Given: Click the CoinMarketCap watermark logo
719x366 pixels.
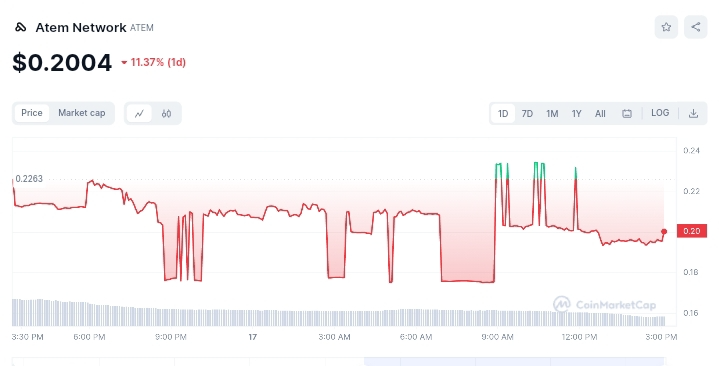Looking at the screenshot, I should (x=604, y=304).
